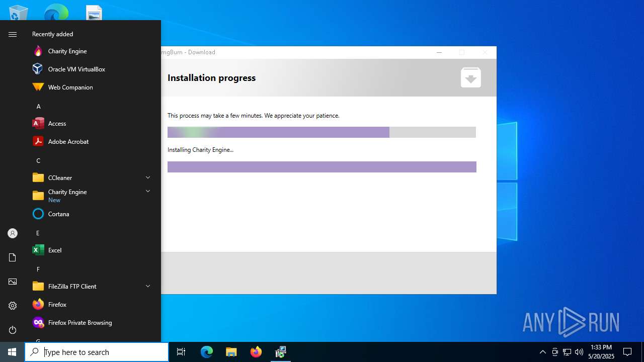
Task: Launch Firefox from app list
Action: pos(92,305)
